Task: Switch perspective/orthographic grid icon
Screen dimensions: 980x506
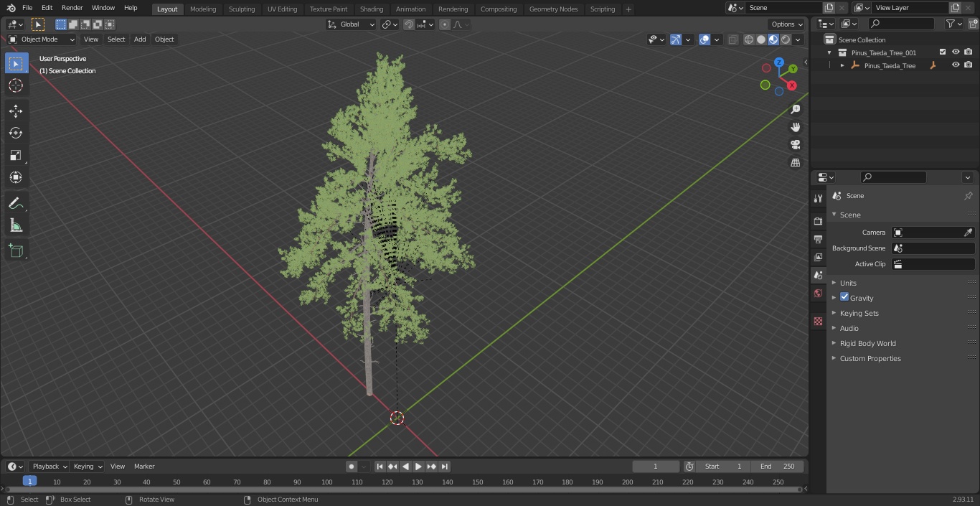Action: click(795, 163)
